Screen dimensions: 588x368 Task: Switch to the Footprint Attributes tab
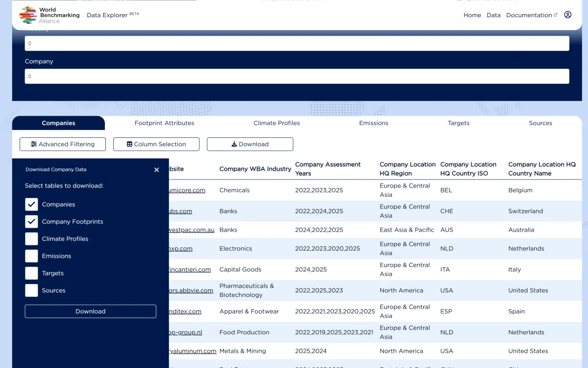click(x=164, y=123)
